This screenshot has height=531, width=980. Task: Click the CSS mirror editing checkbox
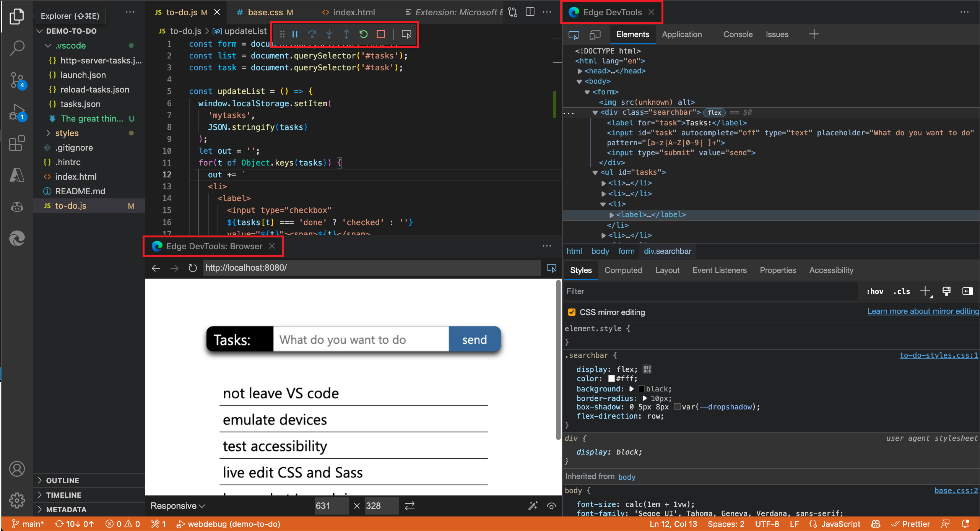click(571, 312)
